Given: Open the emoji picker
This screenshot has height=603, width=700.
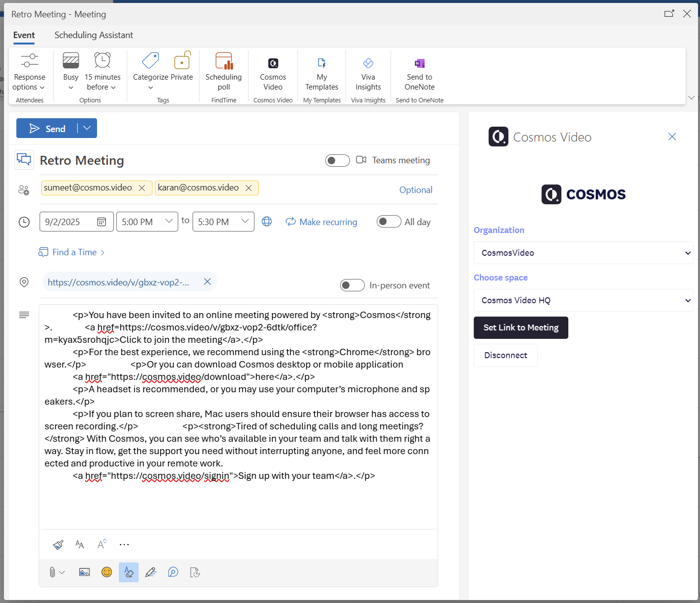Looking at the screenshot, I should click(x=106, y=572).
